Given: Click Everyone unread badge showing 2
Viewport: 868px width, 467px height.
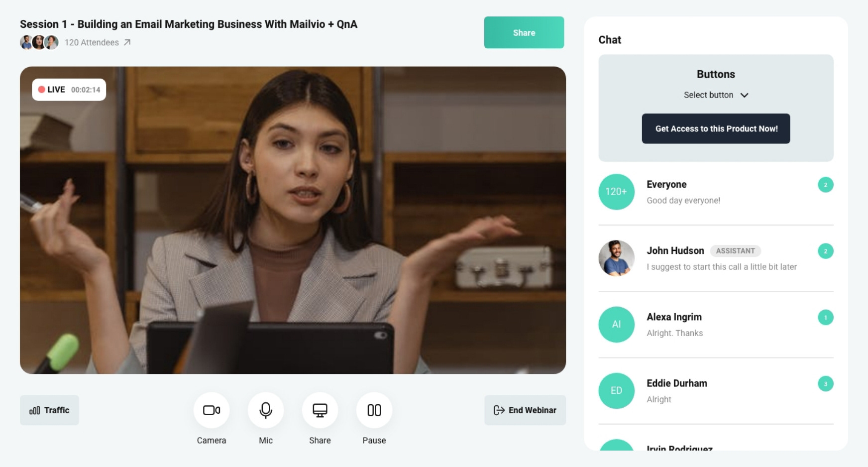Looking at the screenshot, I should 825,185.
